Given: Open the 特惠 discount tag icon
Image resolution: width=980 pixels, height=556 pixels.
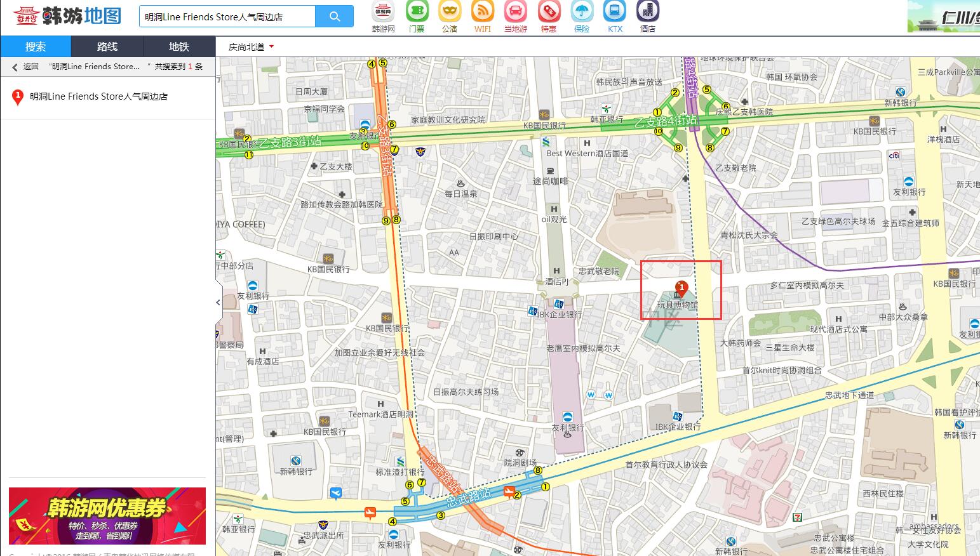Looking at the screenshot, I should pos(549,11).
